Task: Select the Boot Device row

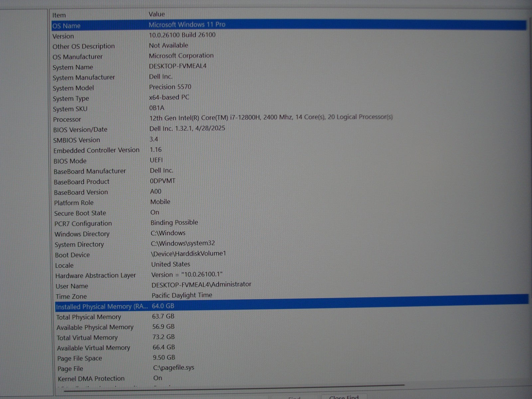Action: tap(72, 255)
